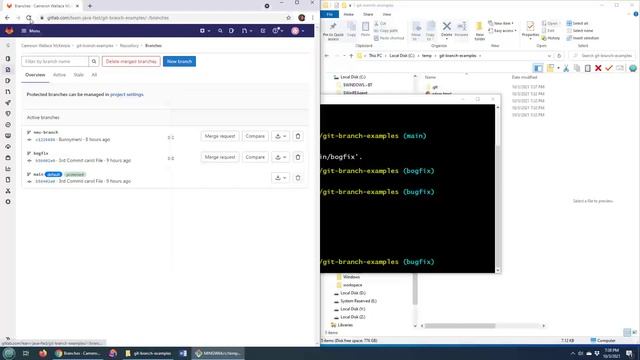The image size is (640, 360).
Task: Click the Explorer up-one-level arrow
Action: 351,56
